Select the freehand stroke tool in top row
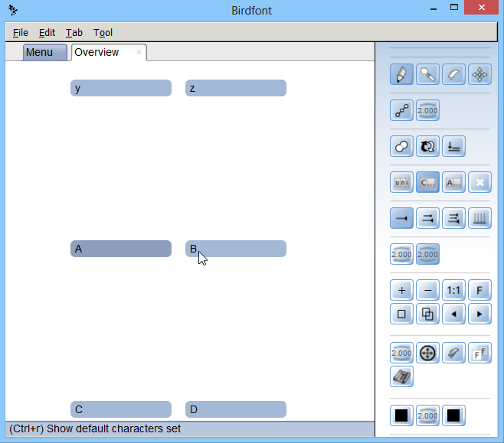 pos(453,74)
